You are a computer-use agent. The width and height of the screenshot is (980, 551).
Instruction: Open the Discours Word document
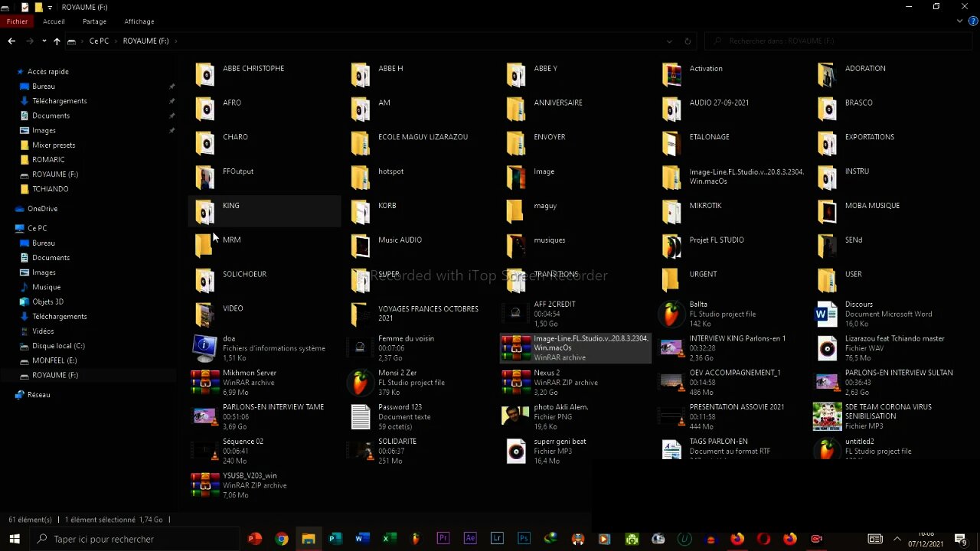[x=827, y=314]
